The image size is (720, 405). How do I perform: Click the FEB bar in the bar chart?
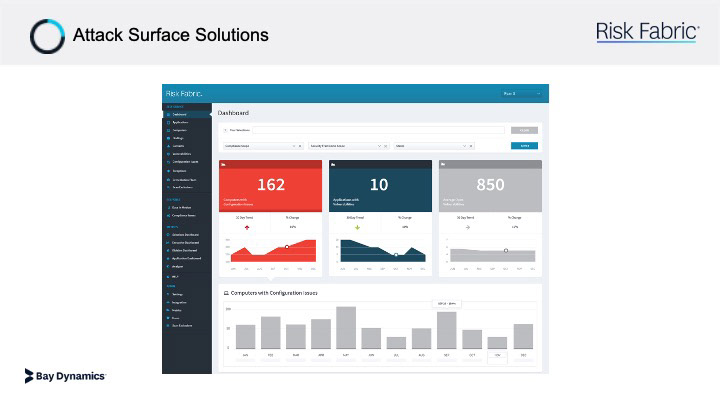click(270, 332)
